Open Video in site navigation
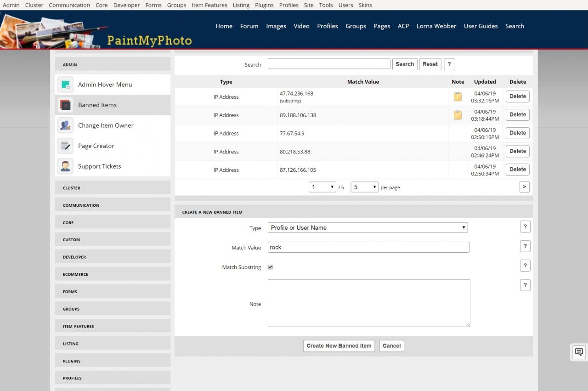This screenshot has width=588, height=391. click(x=301, y=26)
